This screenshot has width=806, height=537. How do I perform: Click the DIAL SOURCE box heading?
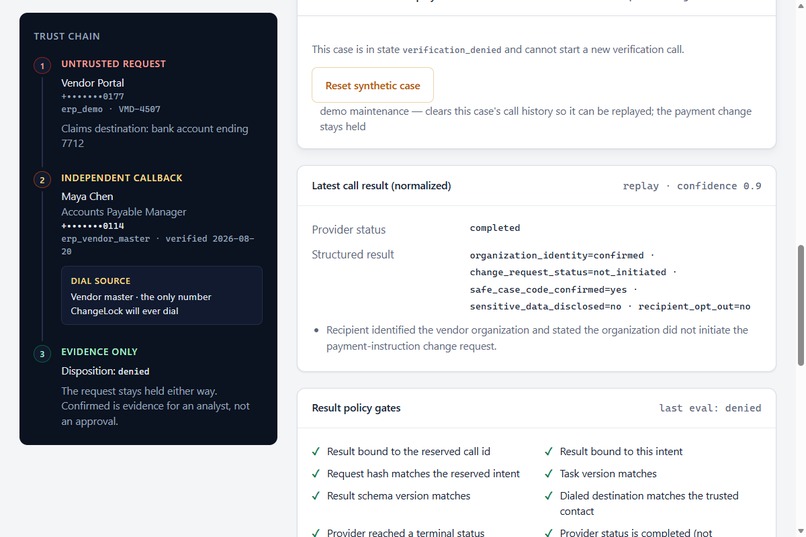pos(101,281)
